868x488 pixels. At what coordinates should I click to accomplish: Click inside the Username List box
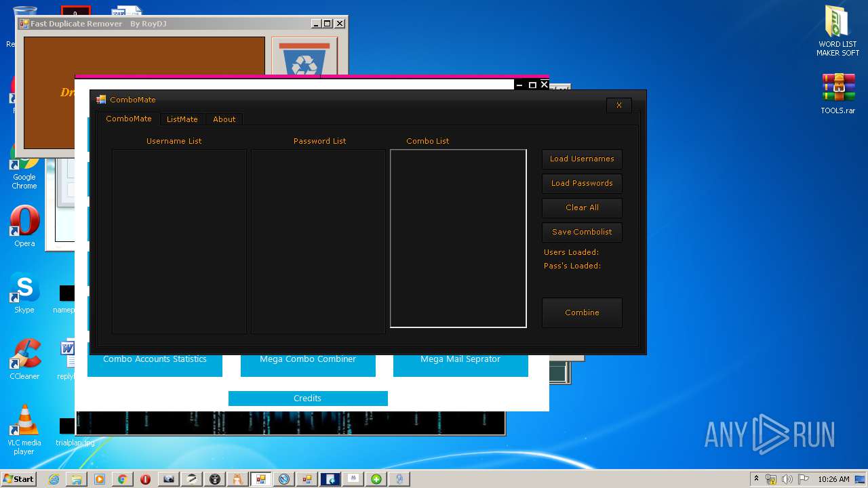(179, 241)
